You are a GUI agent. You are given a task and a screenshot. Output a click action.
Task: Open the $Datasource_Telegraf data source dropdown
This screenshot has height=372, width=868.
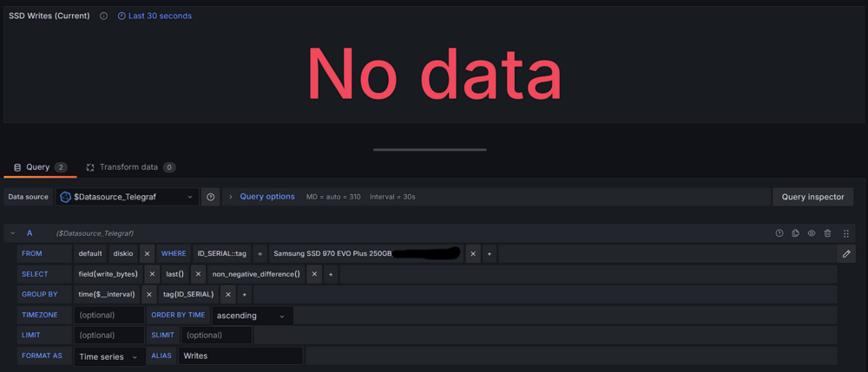[x=128, y=197]
